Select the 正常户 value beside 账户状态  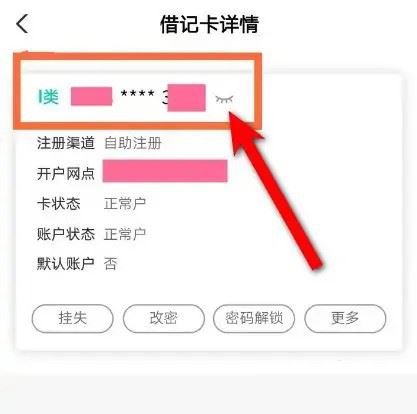125,234
